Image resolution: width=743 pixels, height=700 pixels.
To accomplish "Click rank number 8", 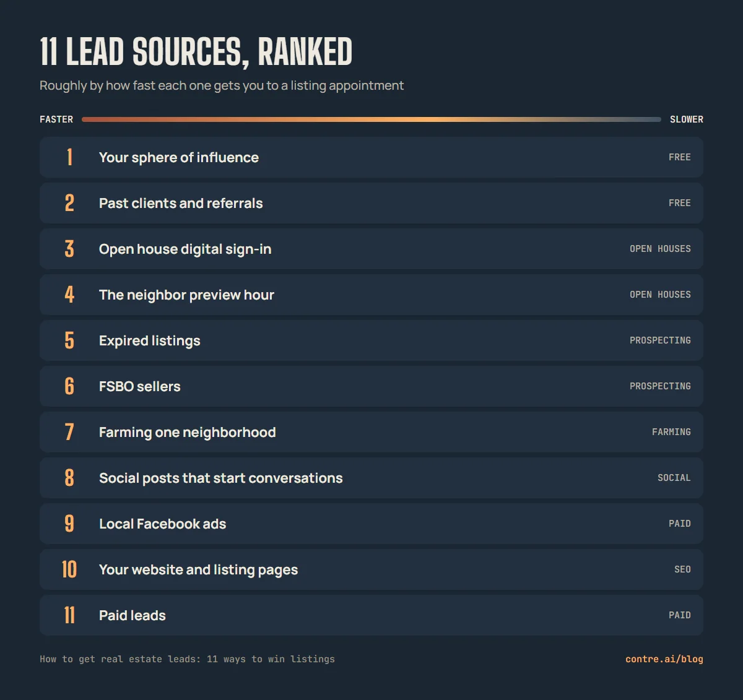I will [x=69, y=478].
